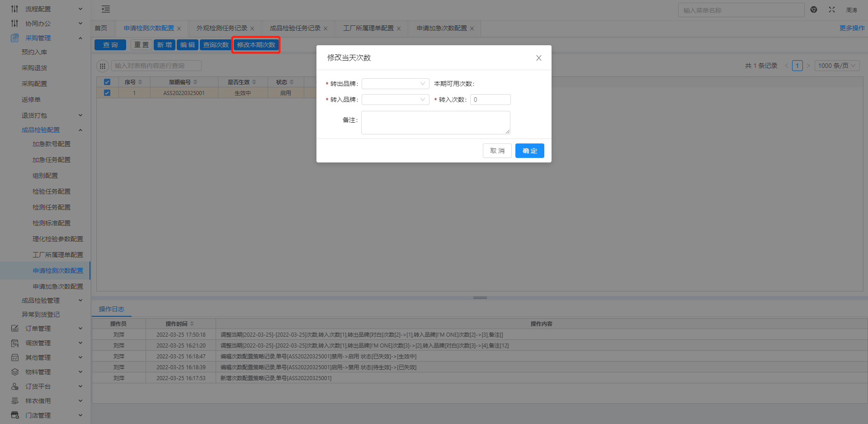Open the 转入品牌 dropdown
868x424 pixels.
tap(395, 100)
